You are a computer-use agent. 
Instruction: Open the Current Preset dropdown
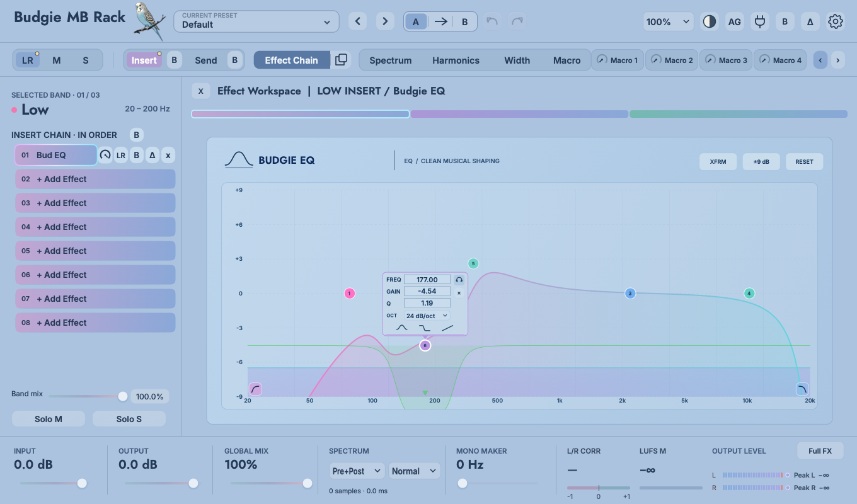[255, 21]
